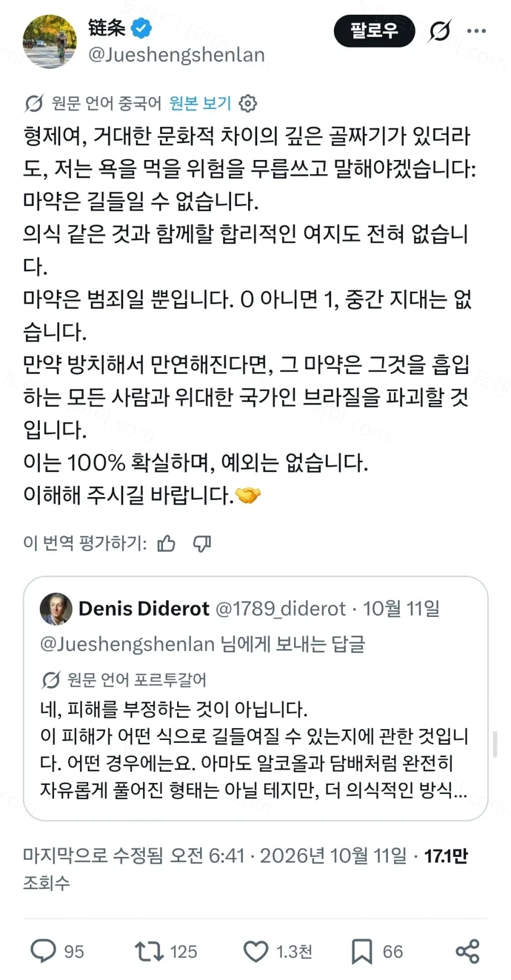
Task: Open Denis Diderot avatar in quoted post
Action: (56, 609)
